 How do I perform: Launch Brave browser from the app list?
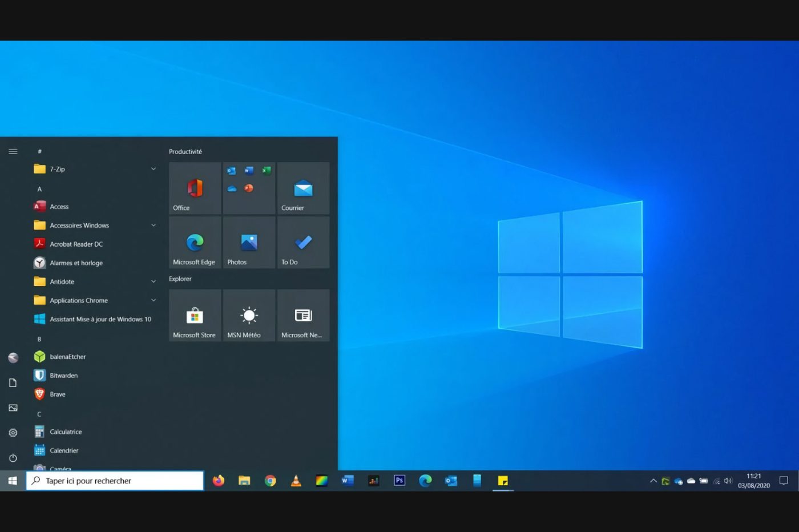(x=95, y=394)
